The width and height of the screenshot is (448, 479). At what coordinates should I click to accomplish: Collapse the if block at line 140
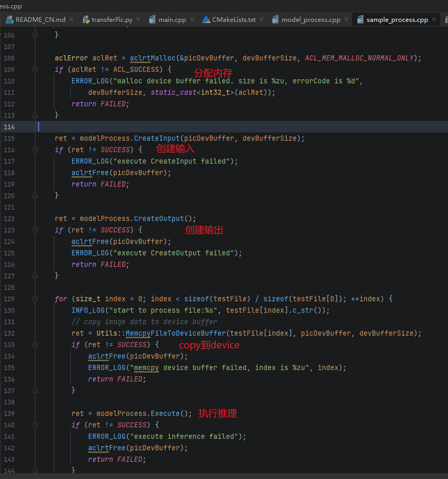(35, 425)
